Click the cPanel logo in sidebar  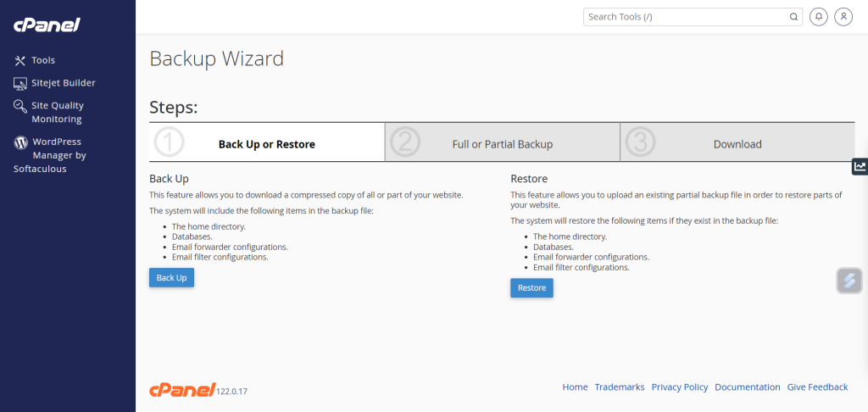47,25
